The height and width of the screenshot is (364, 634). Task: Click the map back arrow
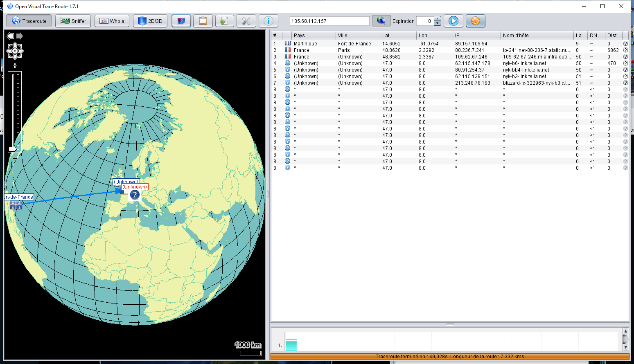(10, 36)
